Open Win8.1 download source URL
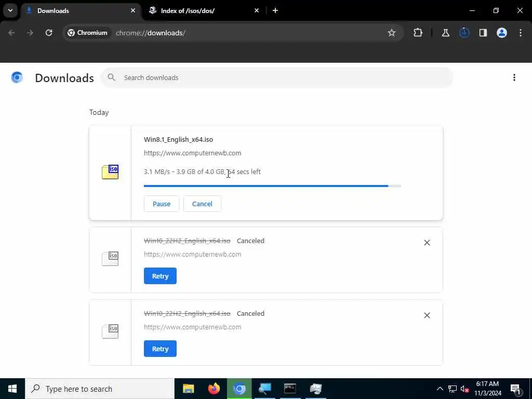The height and width of the screenshot is (399, 532). click(192, 153)
